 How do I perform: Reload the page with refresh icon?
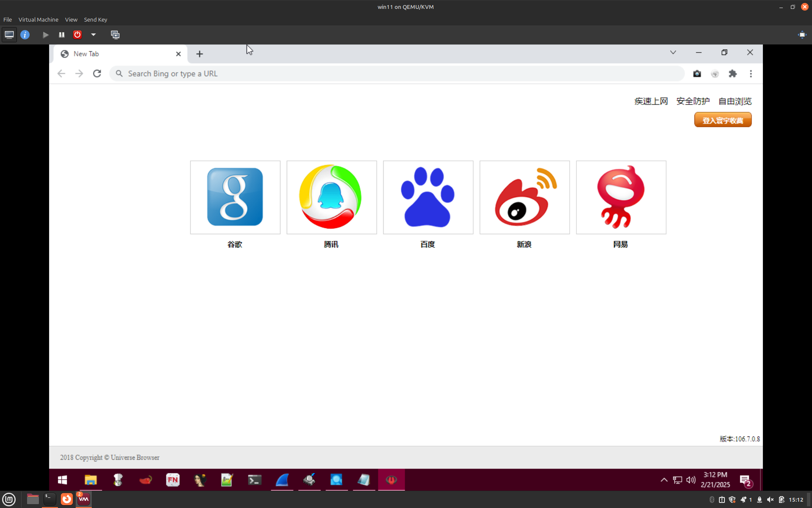point(97,74)
